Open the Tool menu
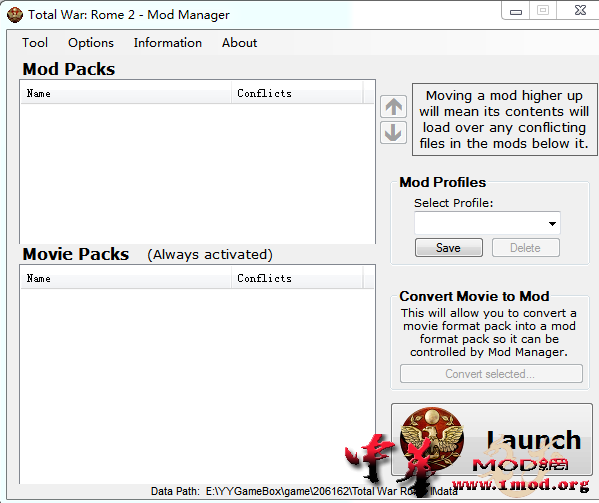The image size is (599, 503). click(35, 43)
